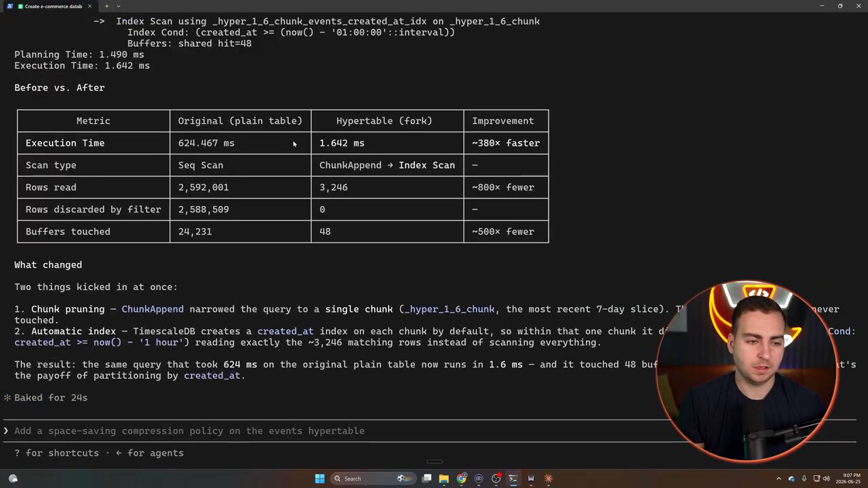
Task: Click the 'Baked for 24s' status
Action: [51, 398]
